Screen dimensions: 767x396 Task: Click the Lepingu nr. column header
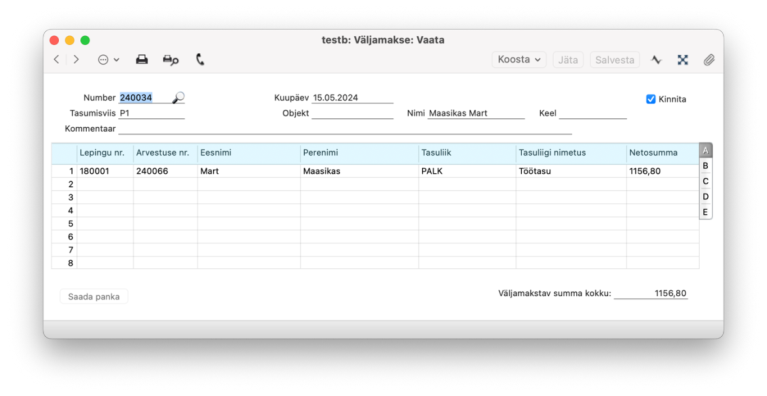(105, 153)
